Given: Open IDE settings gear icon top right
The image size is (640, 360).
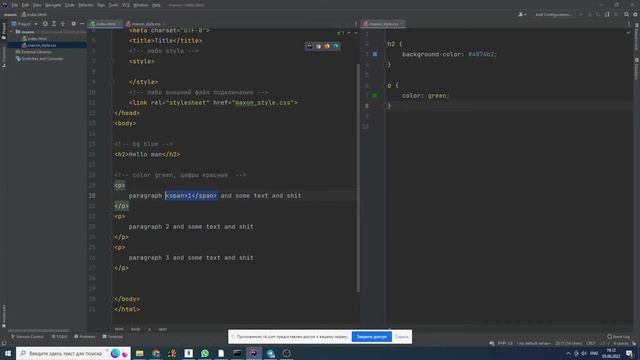Looking at the screenshot, I should tap(635, 14).
